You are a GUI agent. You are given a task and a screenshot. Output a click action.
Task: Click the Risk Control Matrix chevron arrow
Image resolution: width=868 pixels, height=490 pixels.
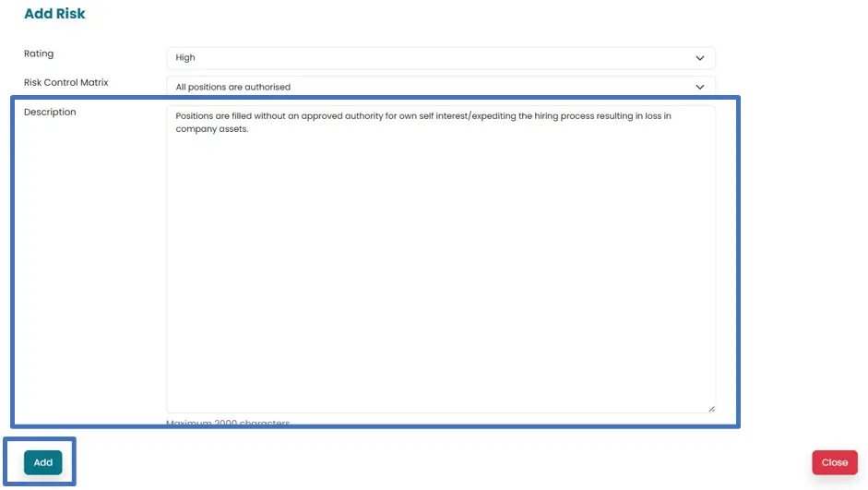tap(699, 87)
